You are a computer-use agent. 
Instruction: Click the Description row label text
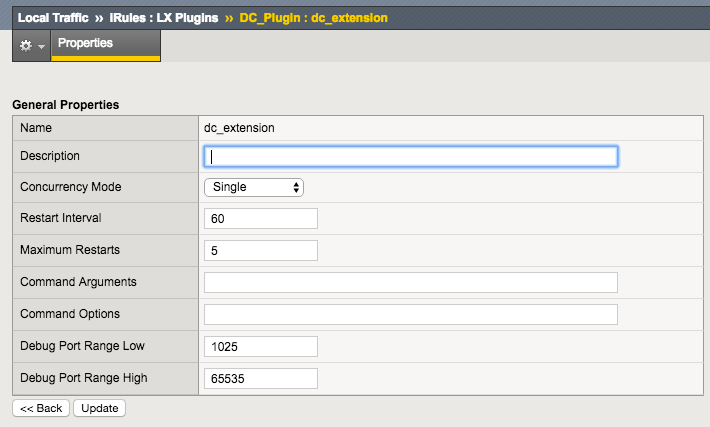click(50, 156)
